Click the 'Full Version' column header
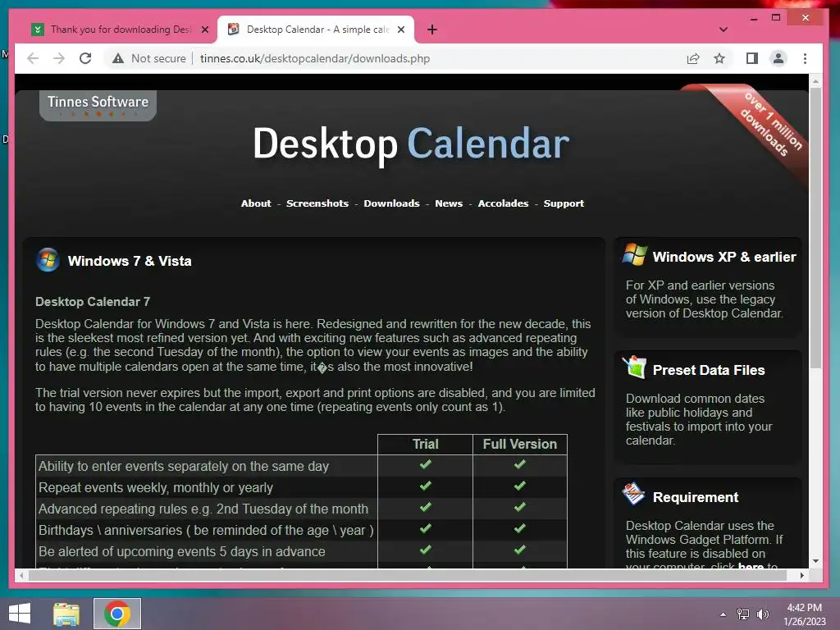The height and width of the screenshot is (630, 840). [x=519, y=445]
